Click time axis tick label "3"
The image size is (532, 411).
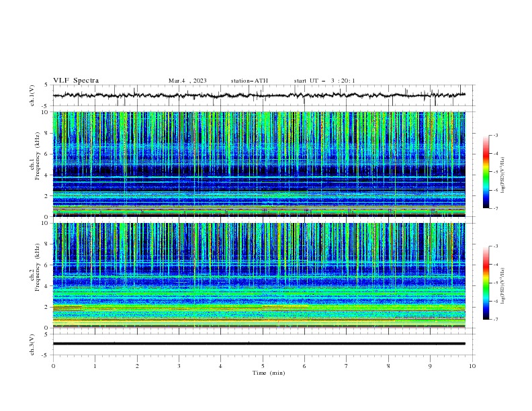point(179,366)
